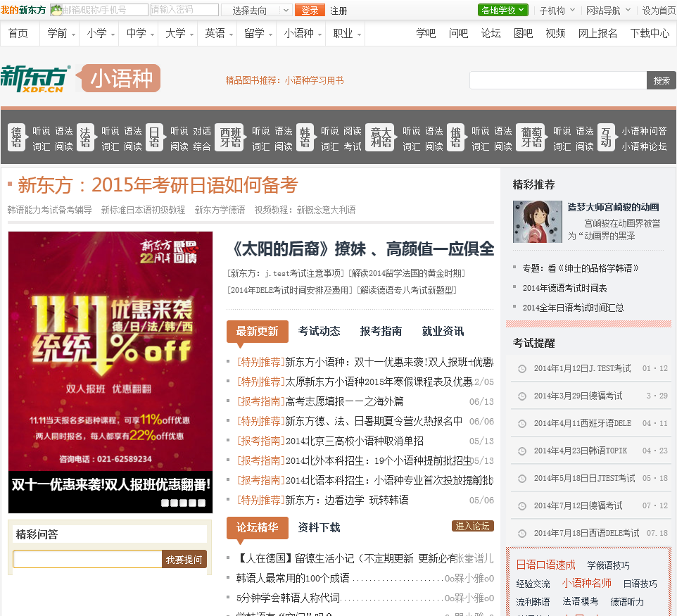Expand the 网站导航 dropdown
This screenshot has width=677, height=616.
tap(608, 11)
